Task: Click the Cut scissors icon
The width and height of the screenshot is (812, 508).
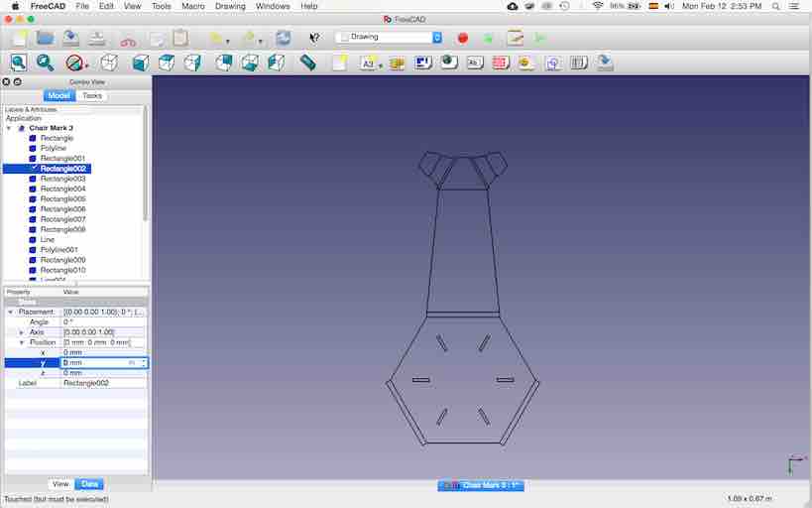Action: pyautogui.click(x=128, y=39)
